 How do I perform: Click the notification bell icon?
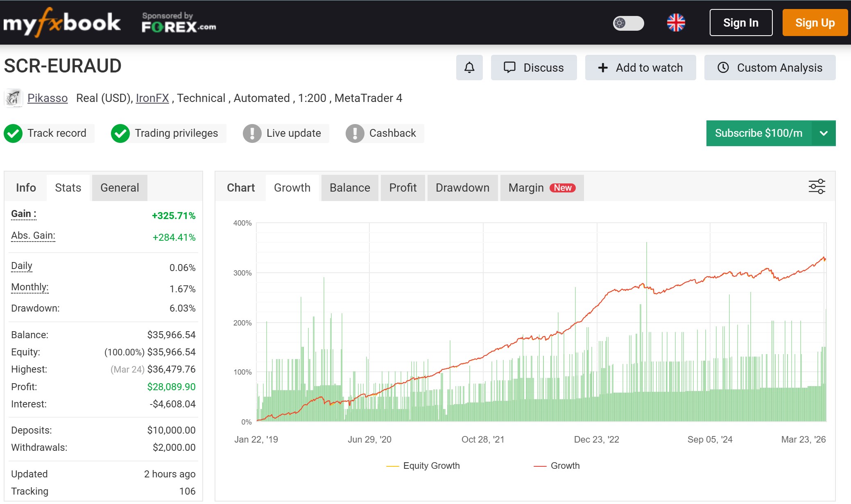(x=469, y=68)
